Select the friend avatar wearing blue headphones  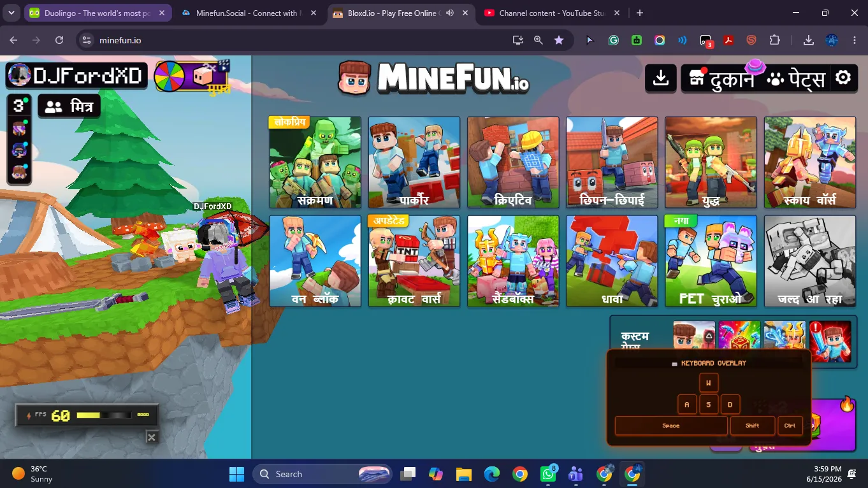(19, 150)
